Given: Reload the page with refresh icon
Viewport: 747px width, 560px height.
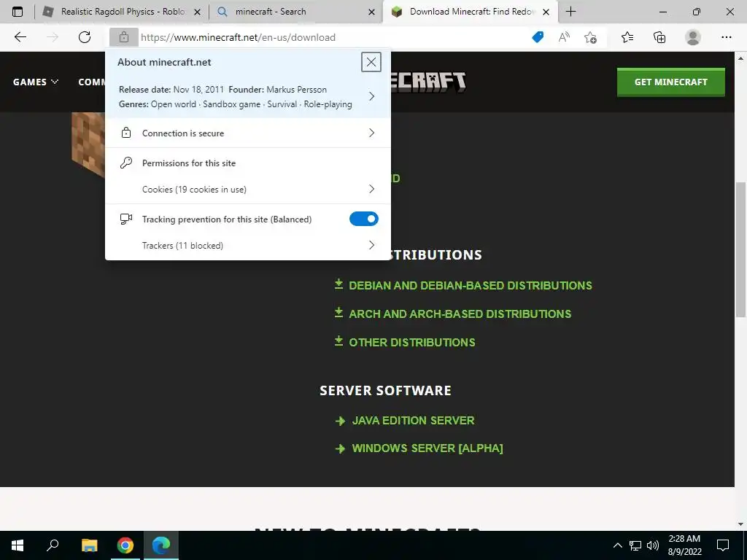Looking at the screenshot, I should pyautogui.click(x=85, y=37).
